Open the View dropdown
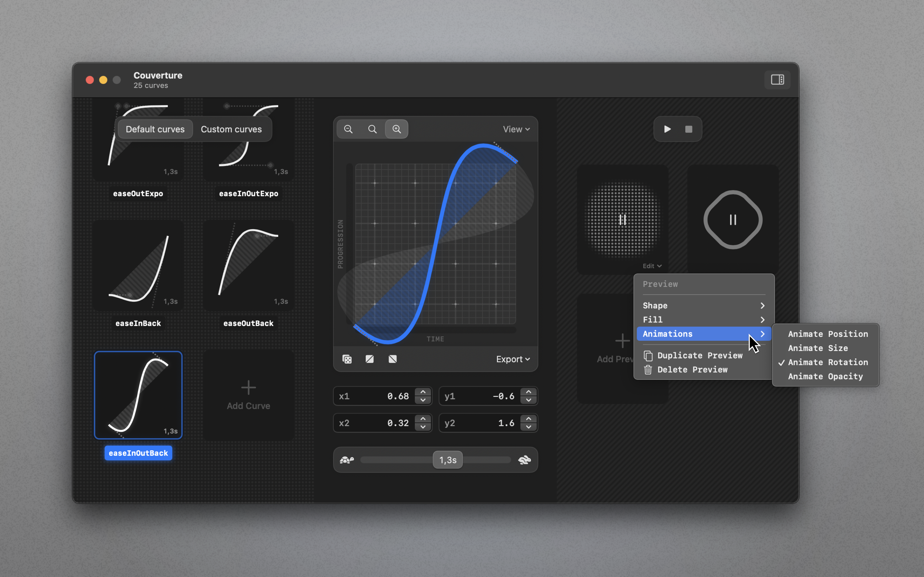 (x=516, y=129)
